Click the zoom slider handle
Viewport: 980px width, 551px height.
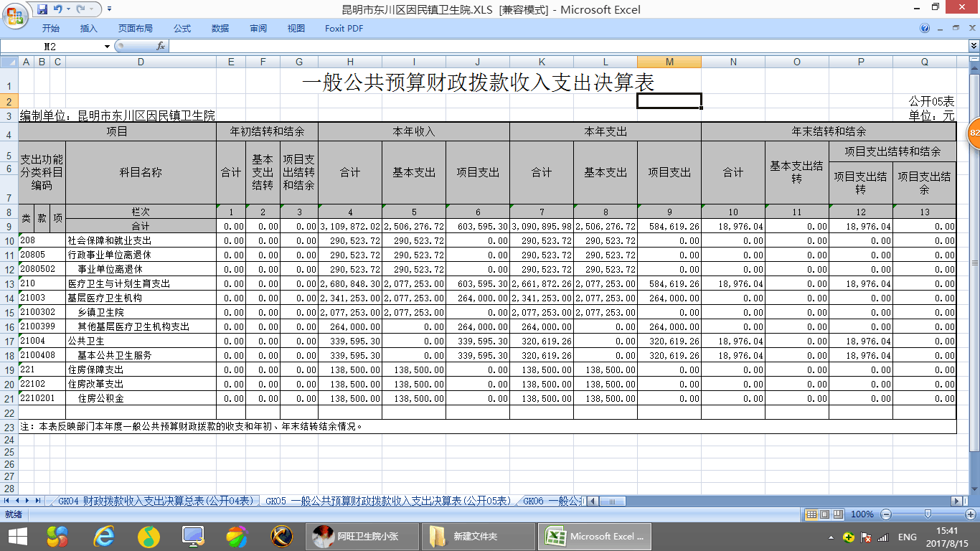928,514
